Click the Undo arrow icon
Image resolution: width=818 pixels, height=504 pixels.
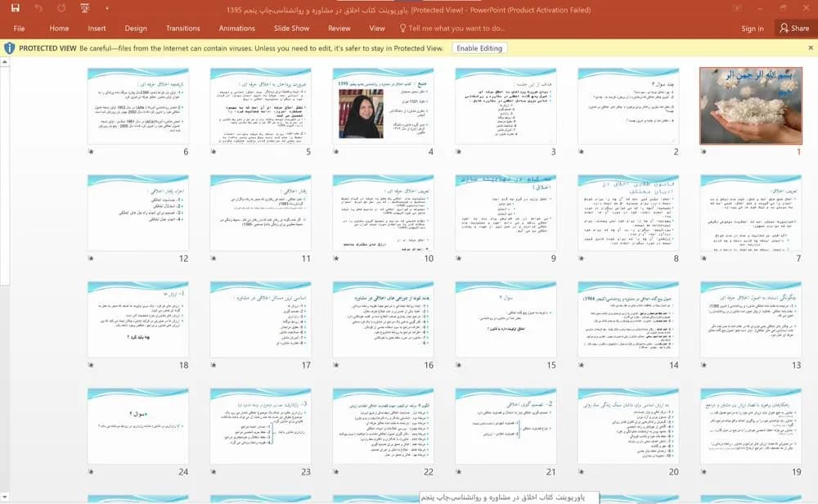click(x=38, y=8)
